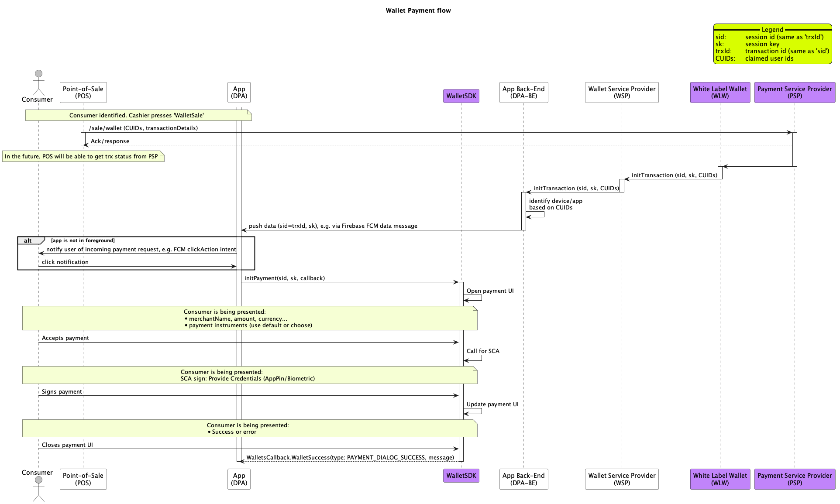Click the top Payment Service Provider box

(x=795, y=93)
